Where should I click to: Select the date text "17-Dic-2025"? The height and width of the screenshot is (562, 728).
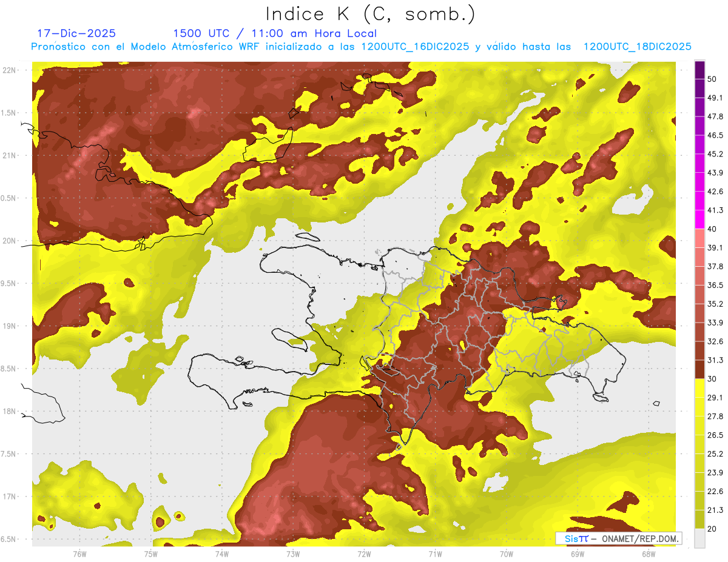click(76, 33)
